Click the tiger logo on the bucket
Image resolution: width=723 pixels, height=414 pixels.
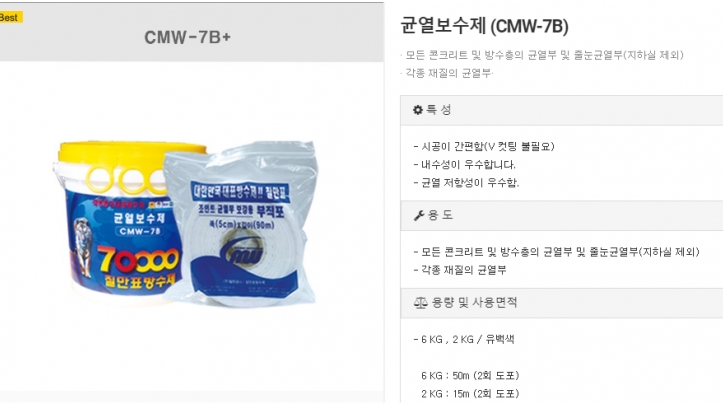(82, 247)
